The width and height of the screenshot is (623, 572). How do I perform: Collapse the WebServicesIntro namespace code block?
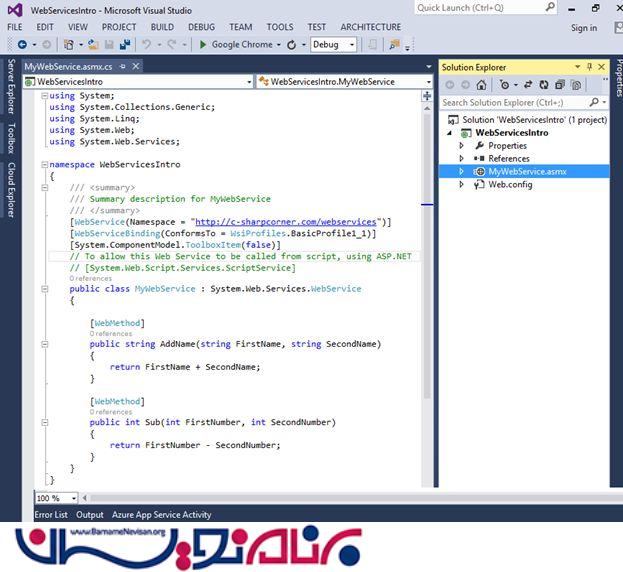click(44, 163)
